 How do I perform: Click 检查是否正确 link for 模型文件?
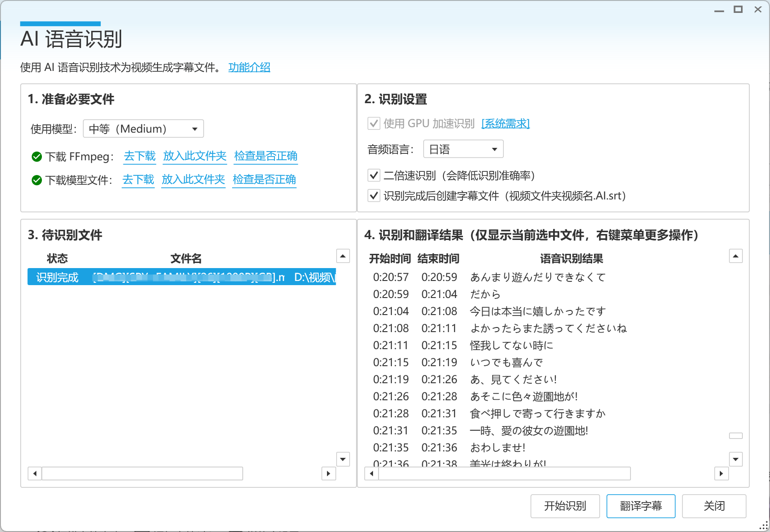coord(264,180)
